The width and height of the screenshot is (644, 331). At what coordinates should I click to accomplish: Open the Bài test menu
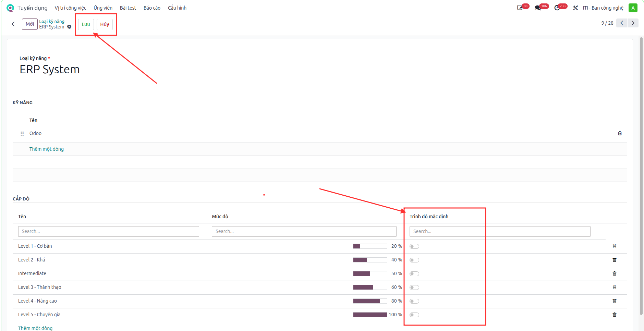pyautogui.click(x=128, y=8)
